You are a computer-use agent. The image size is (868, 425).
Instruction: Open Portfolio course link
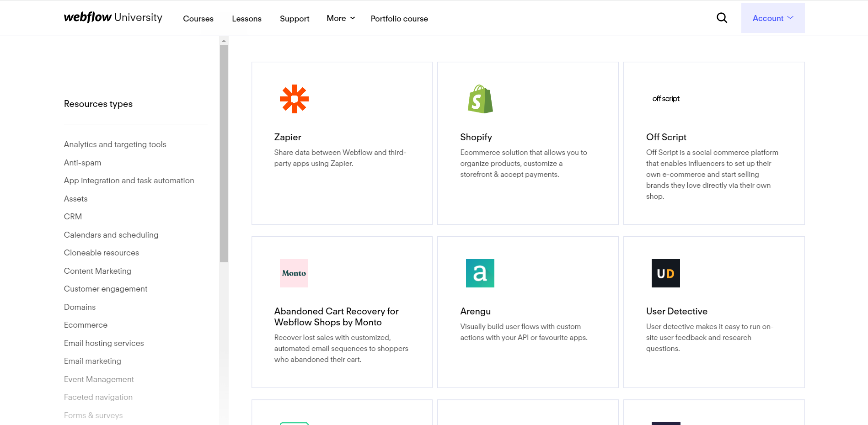399,19
